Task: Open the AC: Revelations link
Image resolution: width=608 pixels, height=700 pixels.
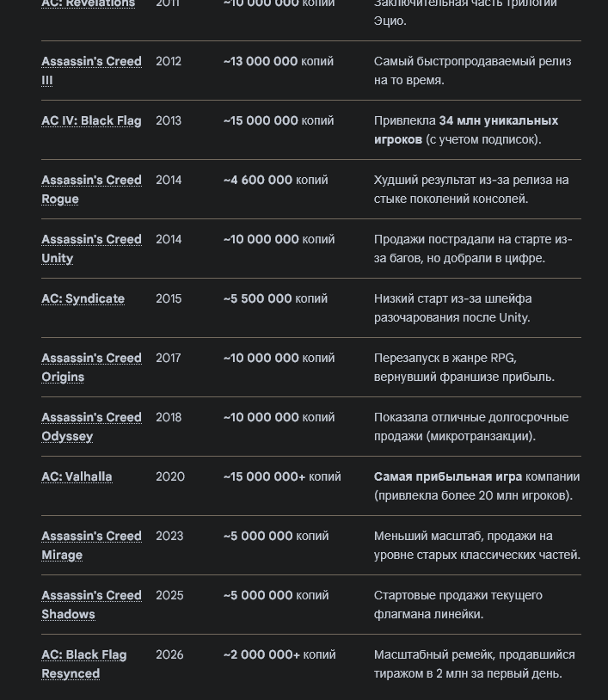Action: (89, 3)
